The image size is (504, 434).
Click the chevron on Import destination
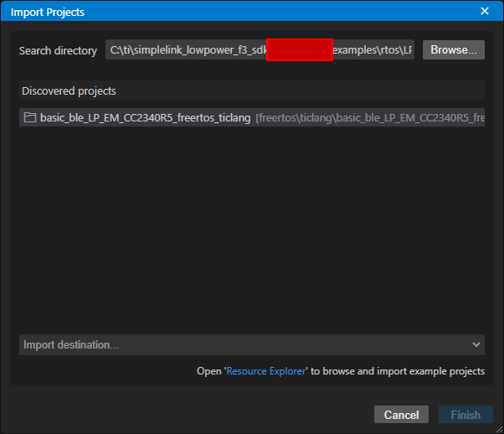tap(476, 344)
